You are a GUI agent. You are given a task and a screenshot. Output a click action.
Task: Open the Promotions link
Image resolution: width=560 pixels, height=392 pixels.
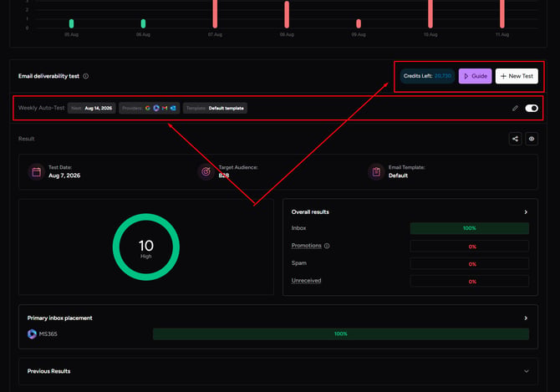coord(307,246)
